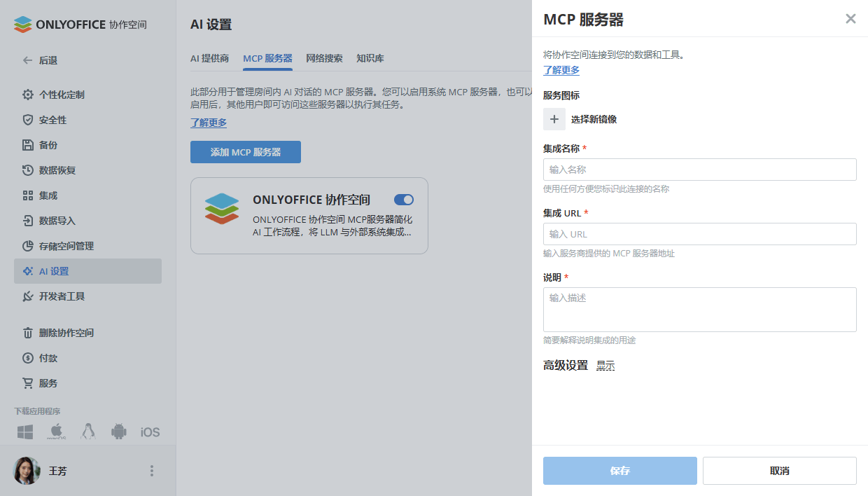Disable the ONLYOFFICE 协作空间 MCP server toggle
868x496 pixels.
[403, 200]
